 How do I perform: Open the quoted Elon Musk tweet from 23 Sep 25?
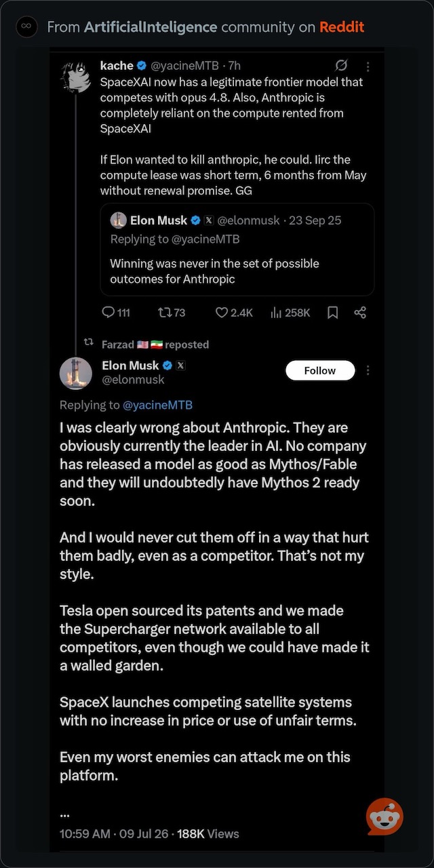click(x=237, y=250)
